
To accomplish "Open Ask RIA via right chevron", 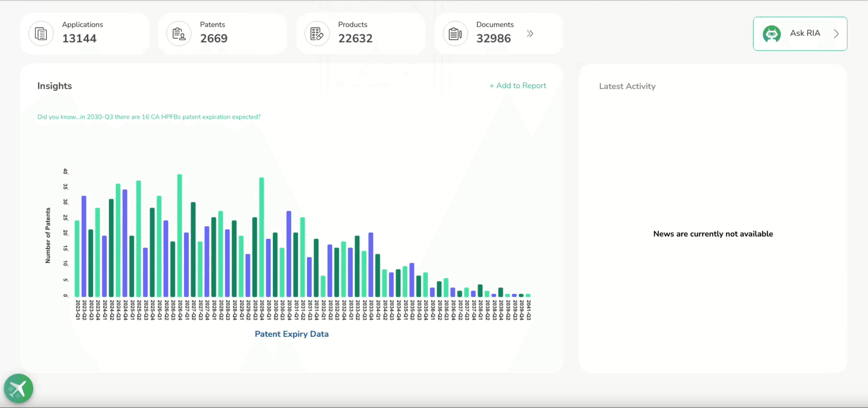I will tap(836, 34).
